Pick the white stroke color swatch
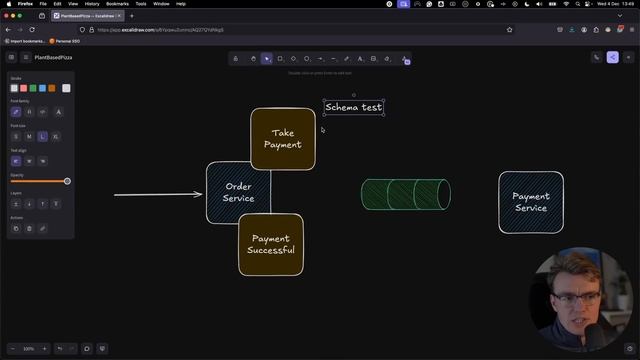The height and width of the screenshot is (360, 640). coord(14,88)
